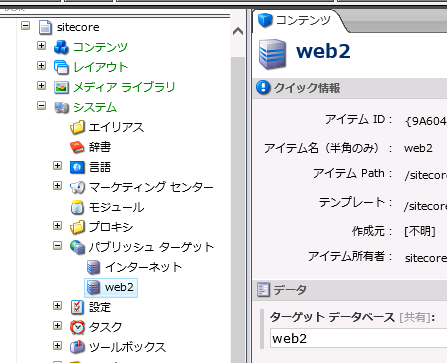Screen dimensions: 447x363
Task: Select the マーケティング センター item
Action: point(151,187)
